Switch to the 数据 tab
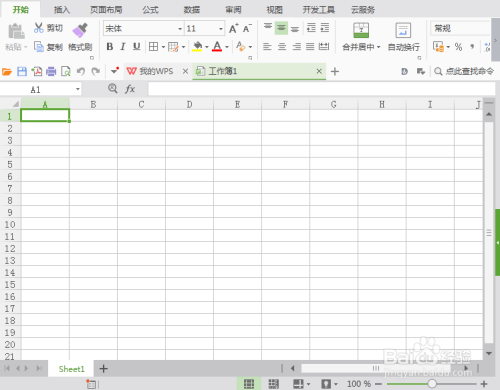The image size is (500, 390). 192,10
